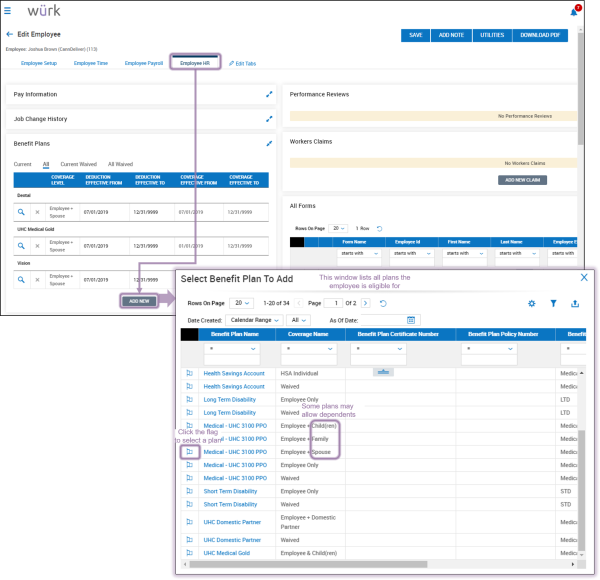Screen dimensions: 600x580
Task: View Vision plan details with magnifier icon
Action: (x=21, y=280)
